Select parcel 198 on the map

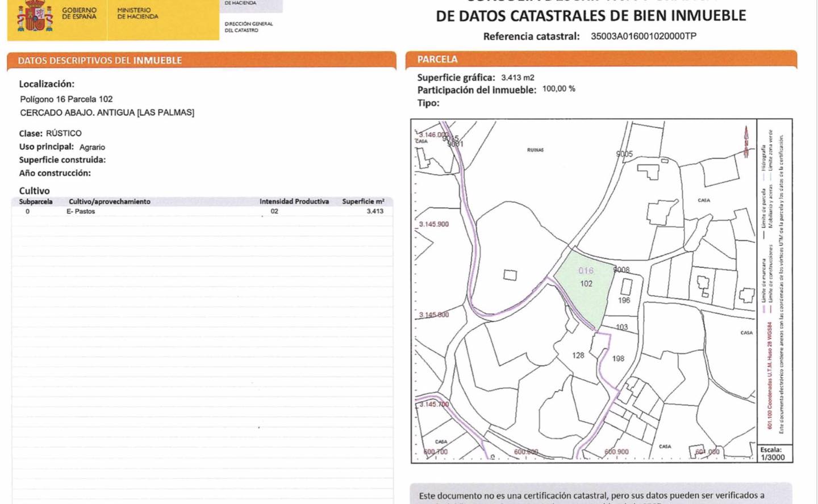click(618, 358)
